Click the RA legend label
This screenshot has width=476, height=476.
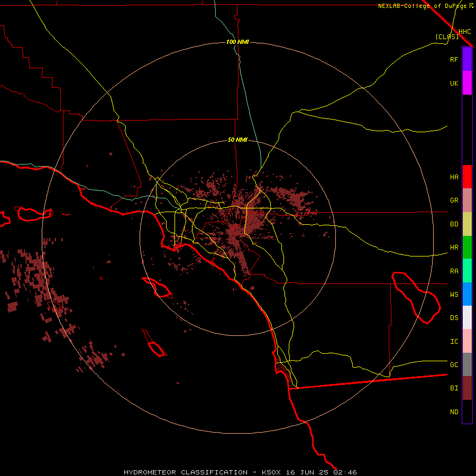[454, 271]
